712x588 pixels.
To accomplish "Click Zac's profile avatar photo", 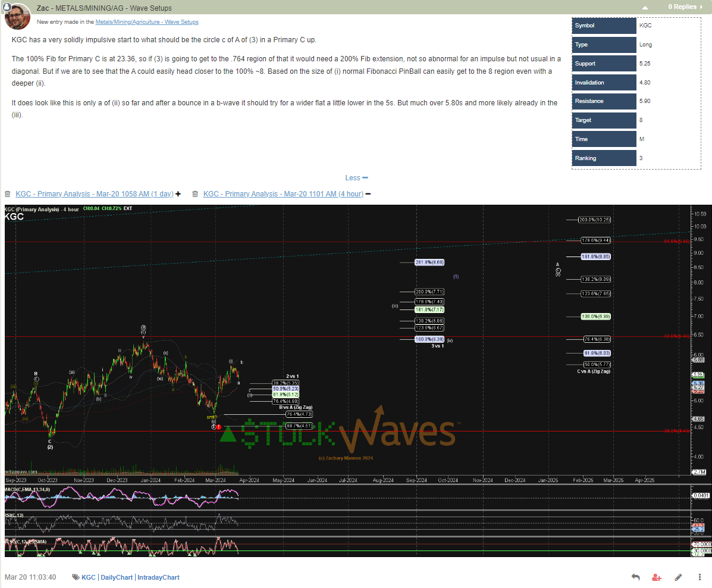I will (17, 16).
